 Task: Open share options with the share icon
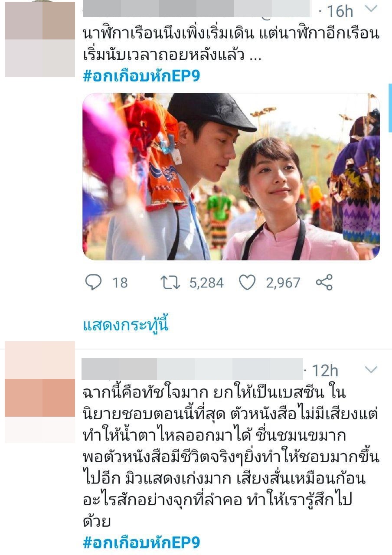324,283
